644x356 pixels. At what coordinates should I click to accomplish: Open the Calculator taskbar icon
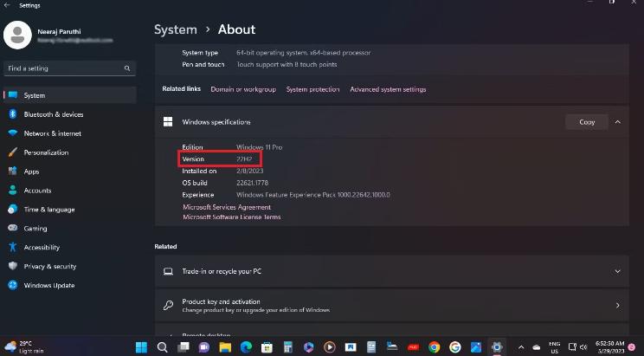(288, 347)
